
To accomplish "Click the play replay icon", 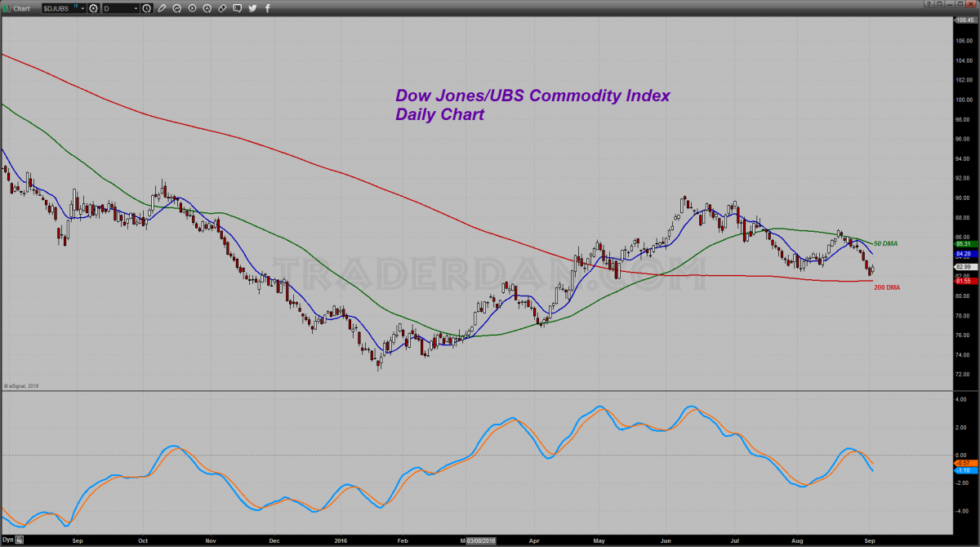I will point(192,8).
